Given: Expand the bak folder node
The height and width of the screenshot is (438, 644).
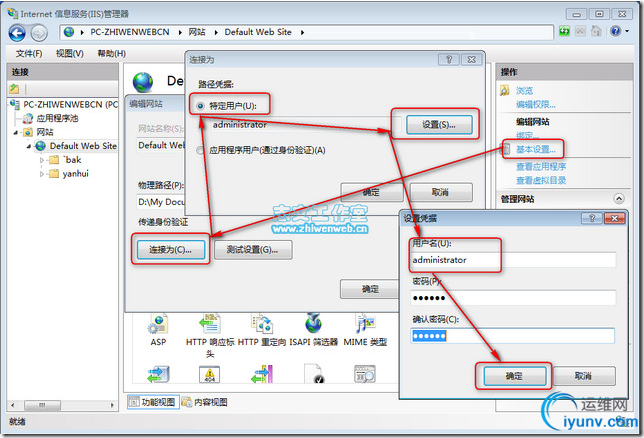Looking at the screenshot, I should pyautogui.click(x=41, y=160).
